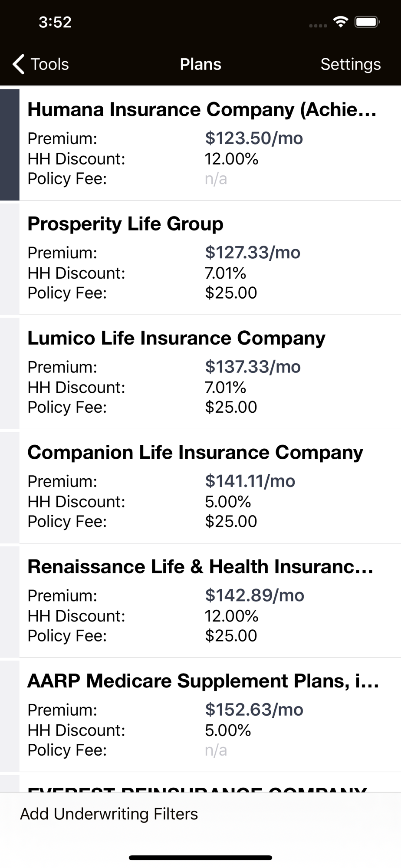
Task: Tap the dark selection bar beside Humana
Action: click(x=10, y=145)
